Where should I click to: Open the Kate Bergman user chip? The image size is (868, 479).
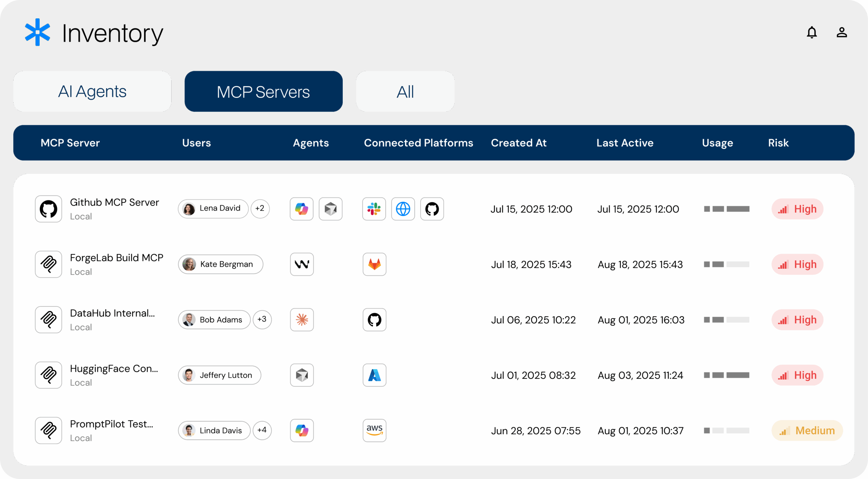tap(221, 264)
